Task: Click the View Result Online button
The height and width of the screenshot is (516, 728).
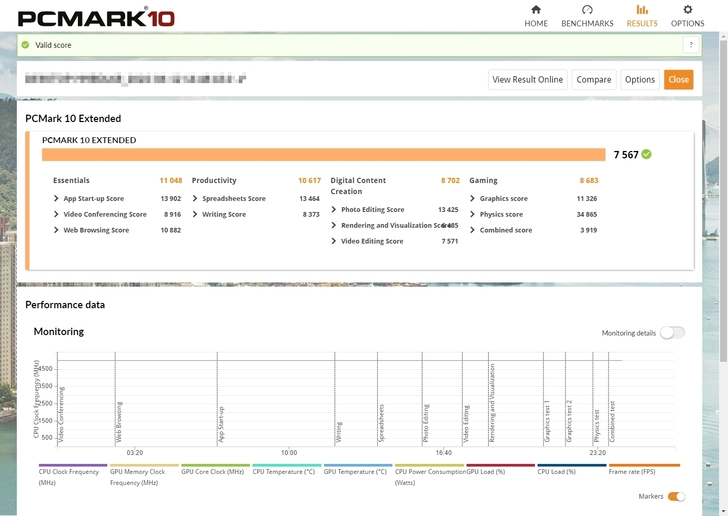Action: pos(527,80)
